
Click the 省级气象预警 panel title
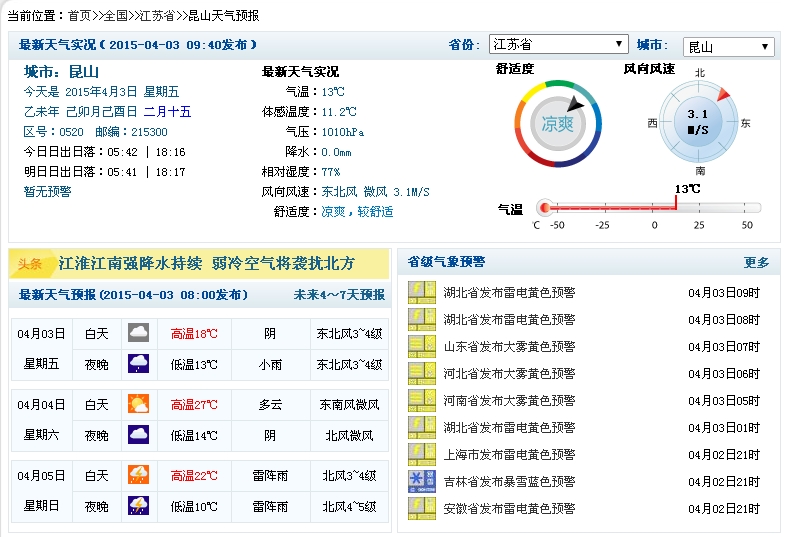coord(447,262)
